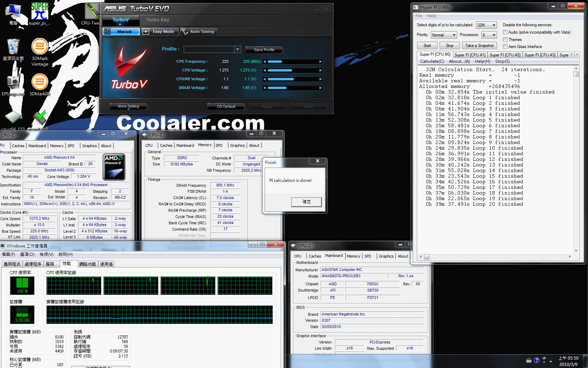Open the system tray help icon
The image size is (588, 368).
537,360
